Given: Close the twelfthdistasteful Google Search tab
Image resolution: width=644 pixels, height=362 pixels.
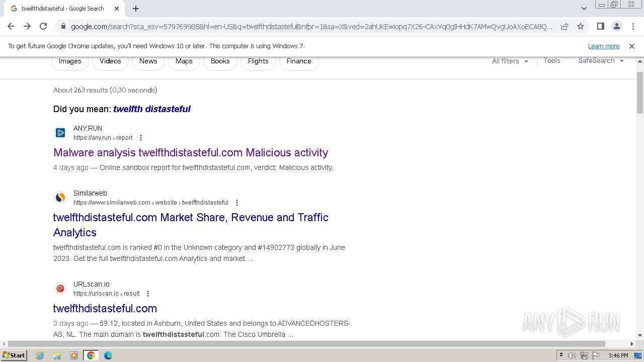Looking at the screenshot, I should click(117, 9).
